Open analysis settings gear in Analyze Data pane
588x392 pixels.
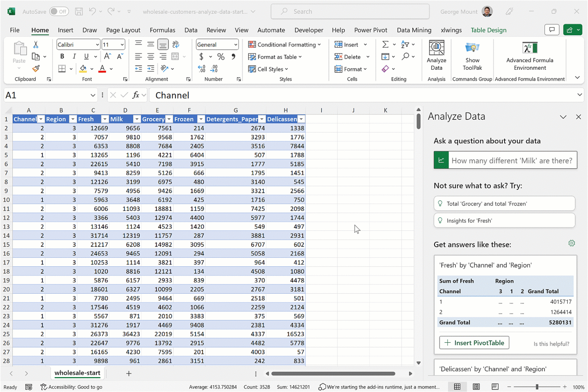(x=571, y=243)
